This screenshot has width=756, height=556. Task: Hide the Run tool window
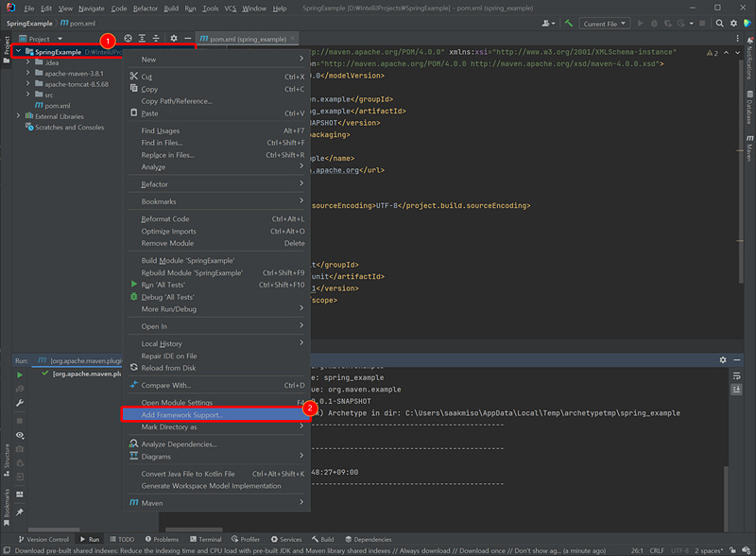tap(737, 360)
